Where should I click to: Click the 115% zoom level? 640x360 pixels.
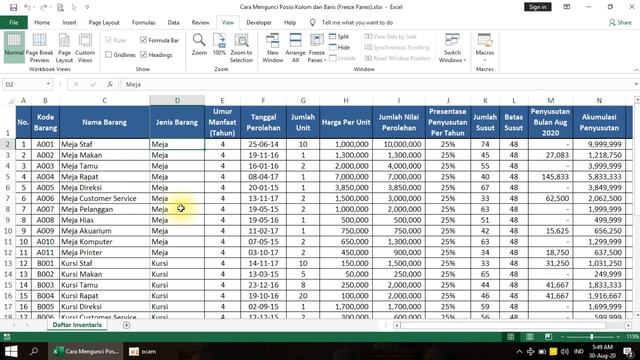(x=632, y=337)
